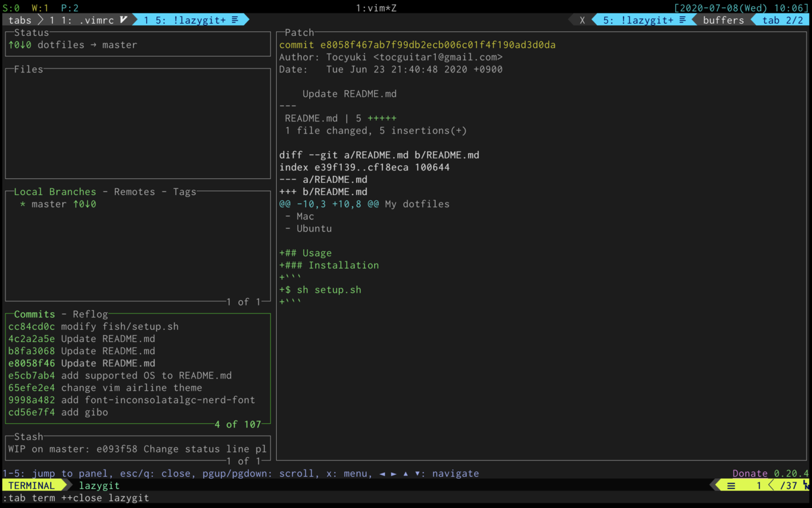This screenshot has height=508, width=812.
Task: Select the left '!lazygit+' tab
Action: [191, 20]
